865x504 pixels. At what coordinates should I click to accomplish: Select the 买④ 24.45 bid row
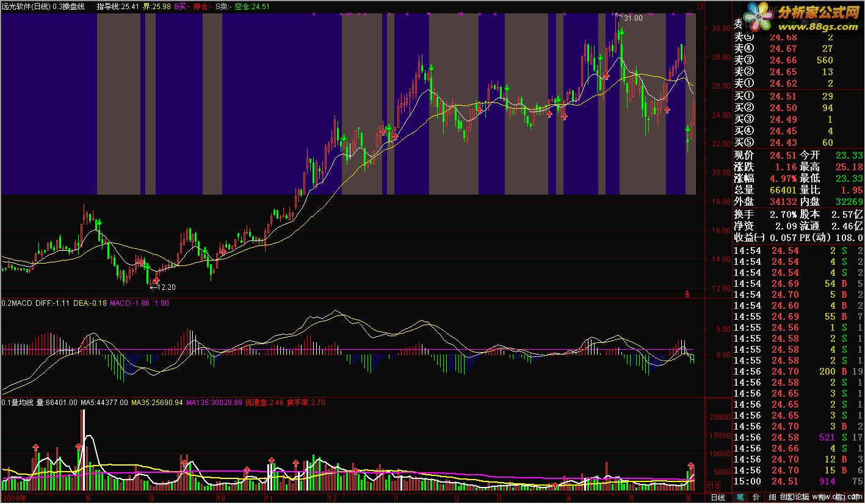click(798, 131)
